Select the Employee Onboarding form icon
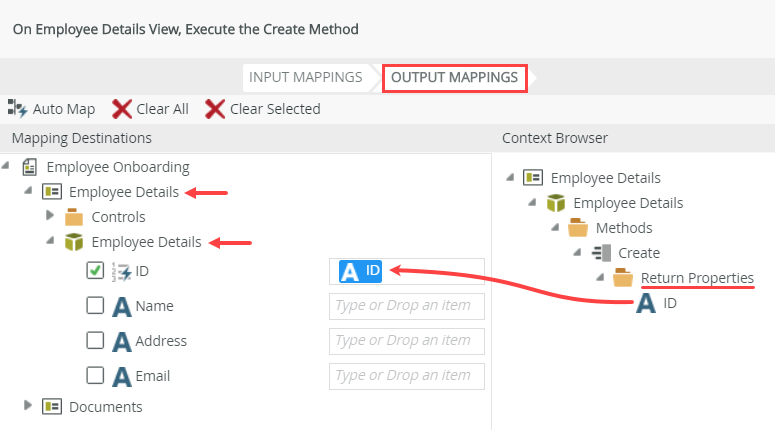The width and height of the screenshot is (775, 430). point(30,167)
